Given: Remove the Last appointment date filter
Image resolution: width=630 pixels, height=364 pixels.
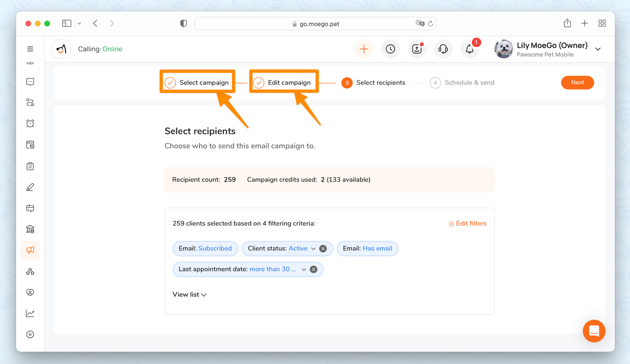Looking at the screenshot, I should (313, 269).
